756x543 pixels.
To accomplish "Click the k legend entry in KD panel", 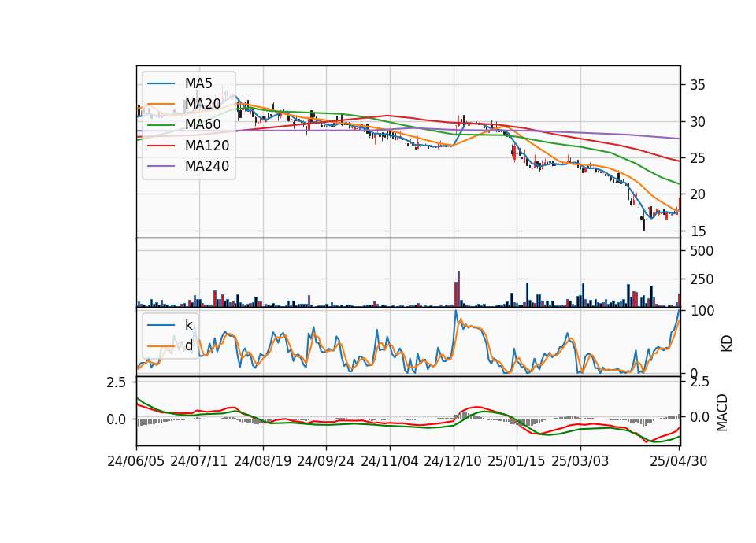I will (x=188, y=325).
